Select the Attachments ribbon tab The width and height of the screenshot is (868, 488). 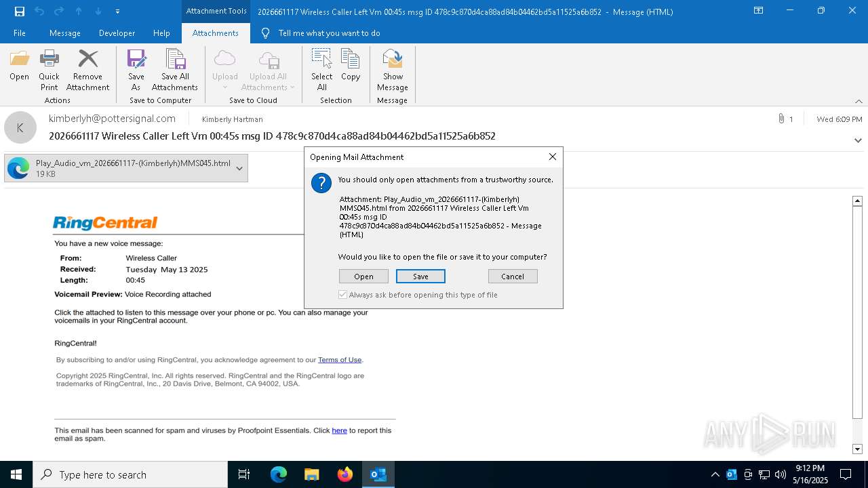click(x=216, y=33)
